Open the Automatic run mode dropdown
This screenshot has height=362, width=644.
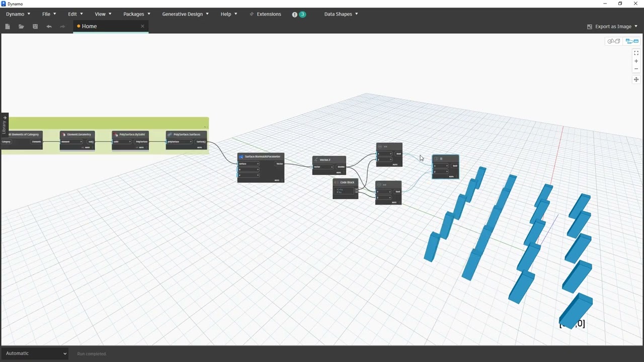[x=35, y=353]
